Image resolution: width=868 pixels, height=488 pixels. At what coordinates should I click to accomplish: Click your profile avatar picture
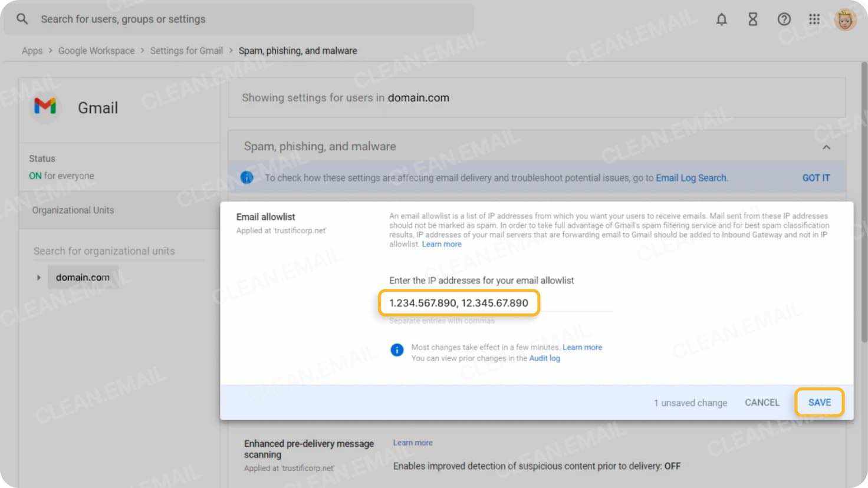click(844, 19)
